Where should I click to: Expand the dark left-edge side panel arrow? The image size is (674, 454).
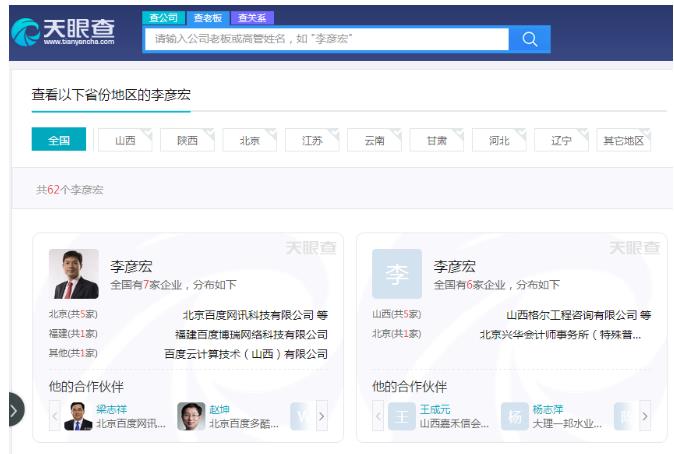point(13,409)
